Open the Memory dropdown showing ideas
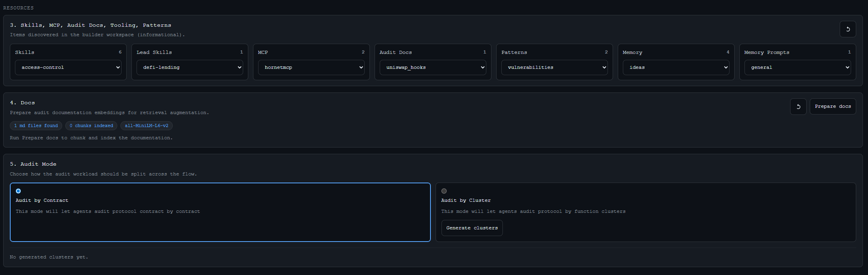Image resolution: width=868 pixels, height=275 pixels. pos(676,67)
